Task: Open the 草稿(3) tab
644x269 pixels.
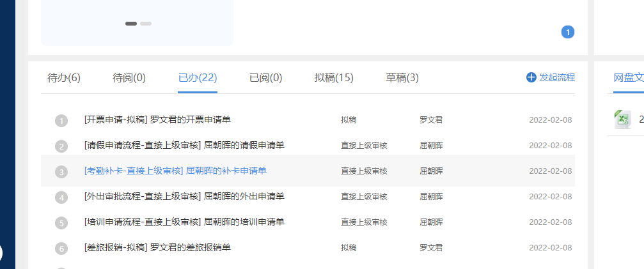Action: pos(402,77)
